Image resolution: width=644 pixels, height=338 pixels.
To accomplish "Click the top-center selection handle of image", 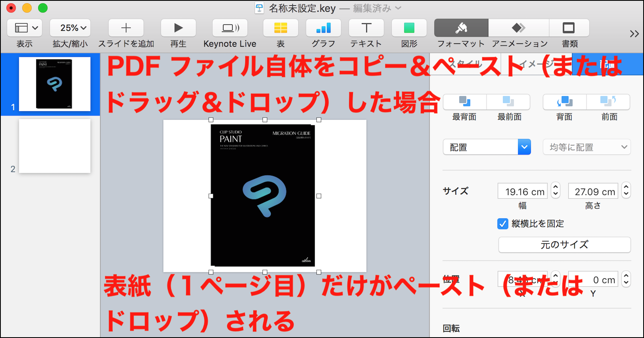I will click(265, 120).
